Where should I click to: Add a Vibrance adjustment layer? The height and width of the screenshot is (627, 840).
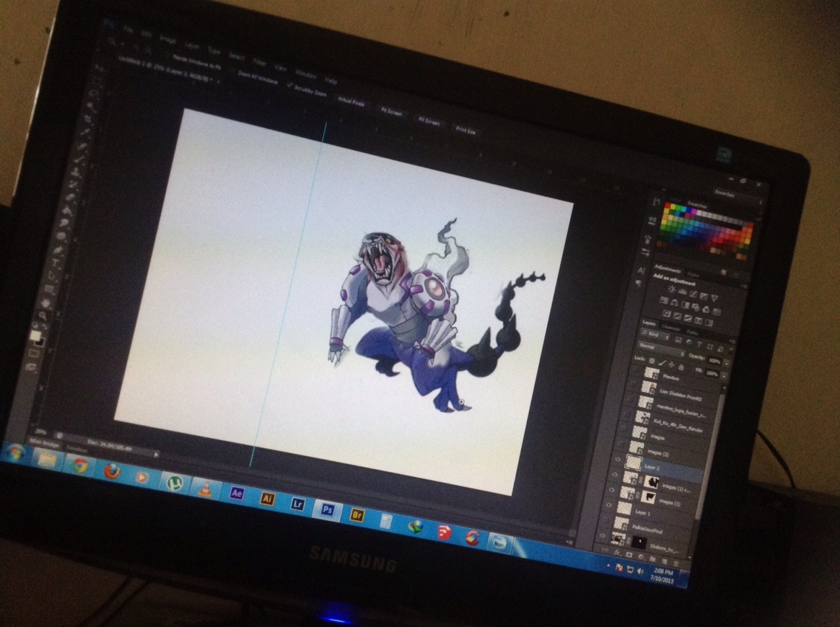point(713,298)
